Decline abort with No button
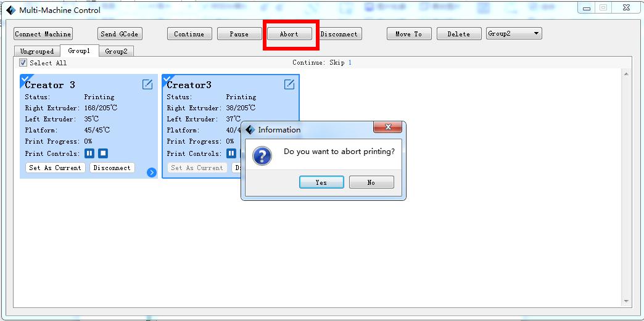 (371, 182)
